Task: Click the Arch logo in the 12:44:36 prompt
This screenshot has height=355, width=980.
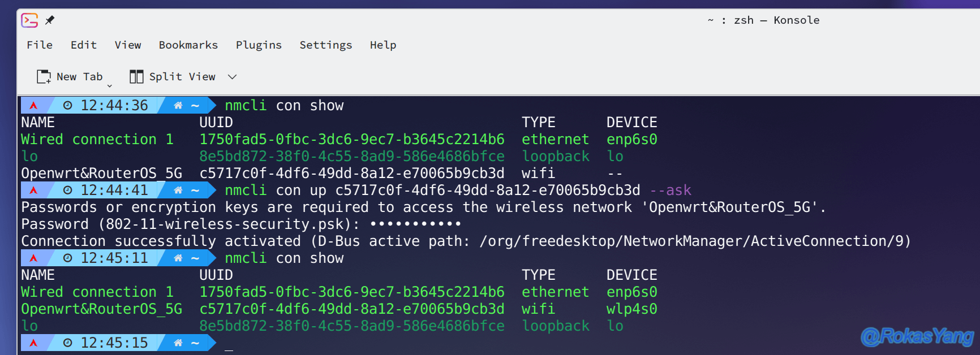Action: [33, 105]
